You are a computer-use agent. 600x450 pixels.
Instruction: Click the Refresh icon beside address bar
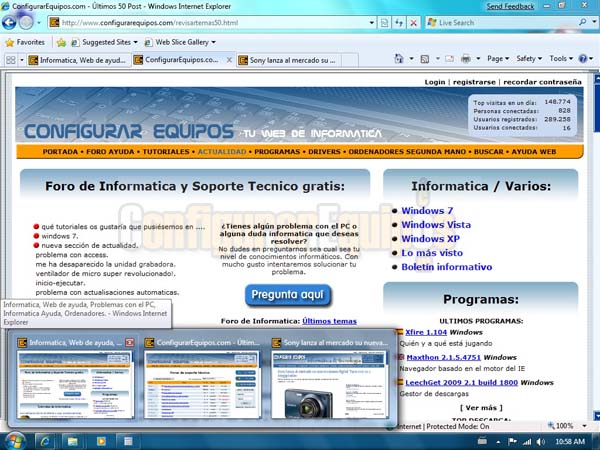tap(399, 23)
